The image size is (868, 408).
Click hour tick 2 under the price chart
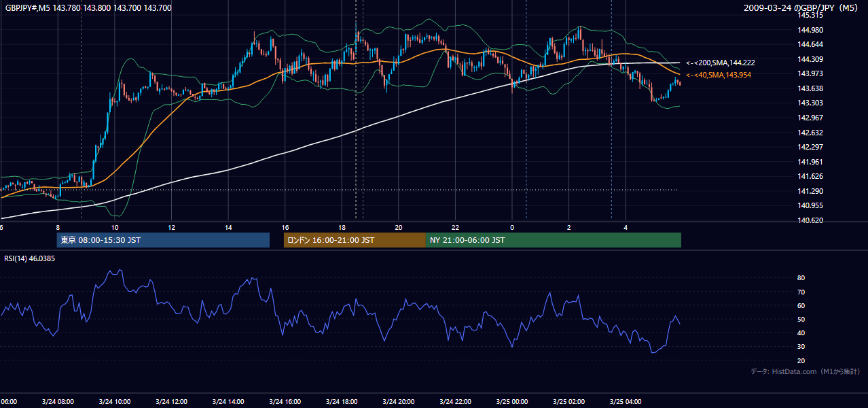coord(568,227)
